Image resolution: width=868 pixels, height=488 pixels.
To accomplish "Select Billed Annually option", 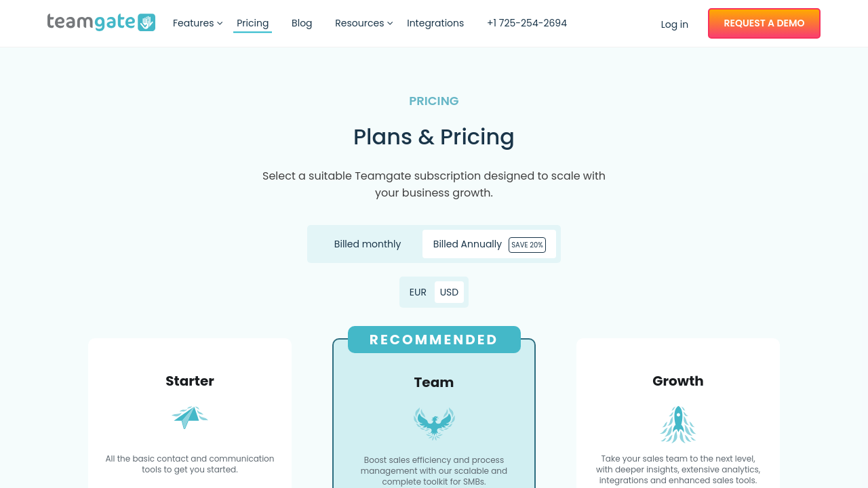I will tap(467, 244).
